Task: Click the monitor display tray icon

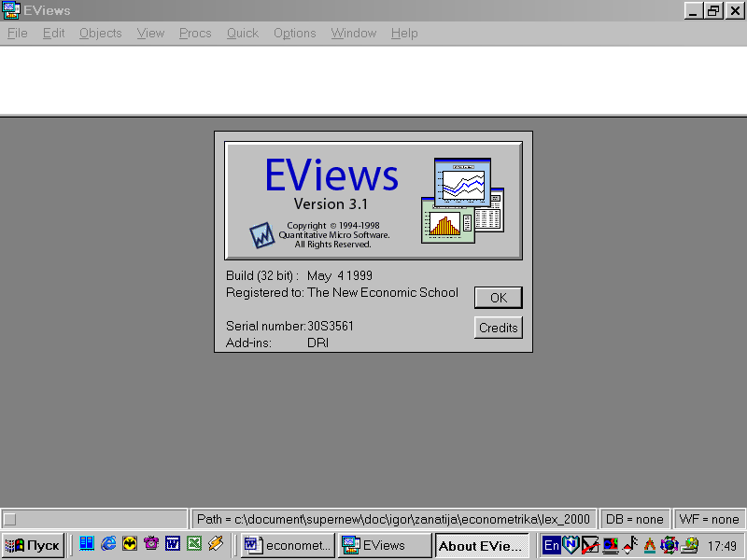Action: 611,545
